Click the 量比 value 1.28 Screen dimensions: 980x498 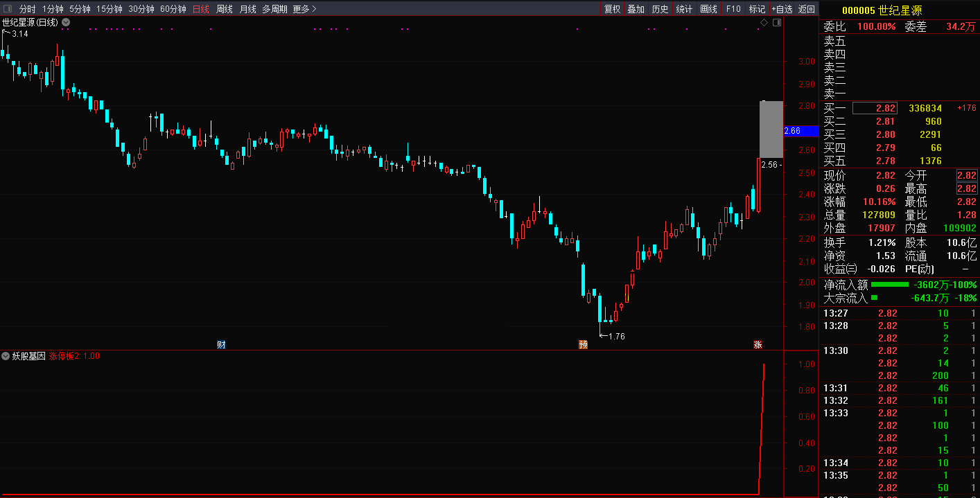point(966,215)
